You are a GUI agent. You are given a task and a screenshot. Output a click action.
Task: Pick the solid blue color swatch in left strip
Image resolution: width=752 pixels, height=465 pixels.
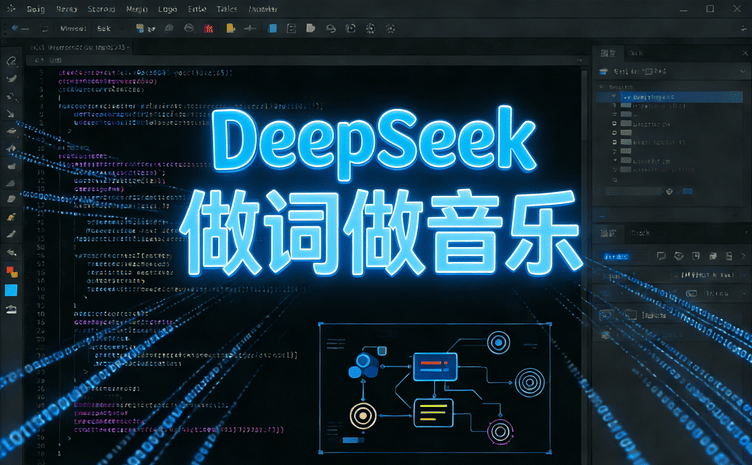[x=11, y=290]
